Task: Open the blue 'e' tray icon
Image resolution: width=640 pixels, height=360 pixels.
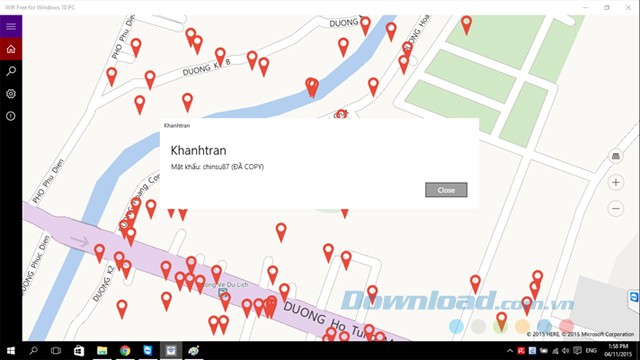Action: click(532, 351)
